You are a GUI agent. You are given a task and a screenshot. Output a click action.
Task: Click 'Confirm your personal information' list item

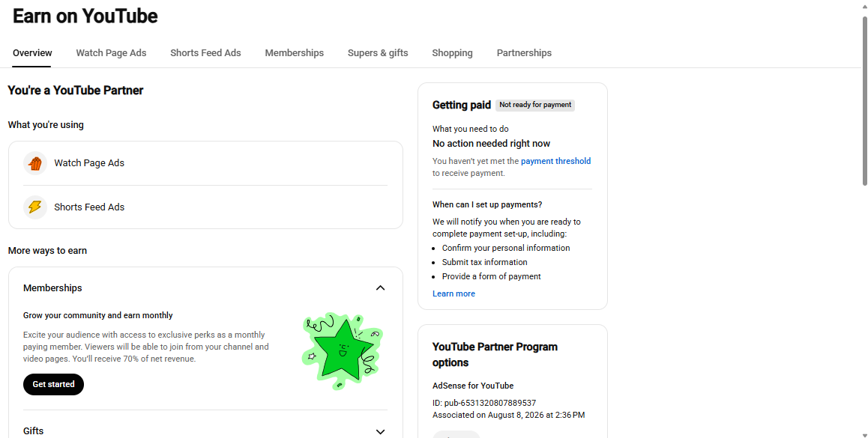[x=505, y=249]
